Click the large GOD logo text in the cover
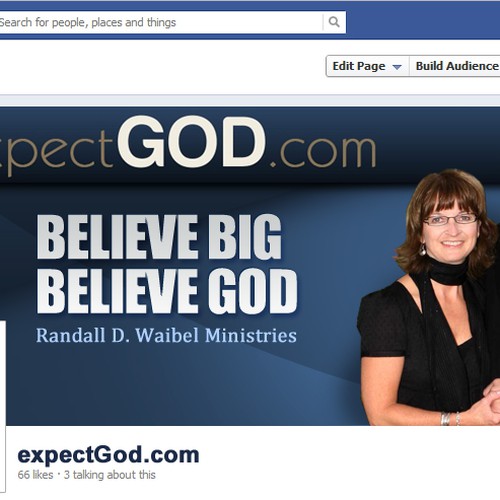Screen dimensions: 500x500 [192, 142]
